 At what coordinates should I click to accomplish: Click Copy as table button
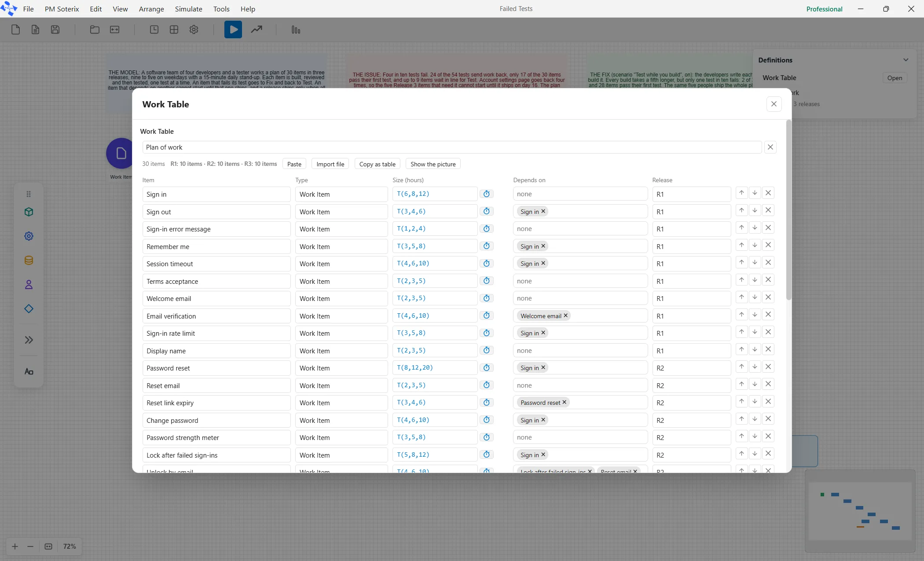point(377,164)
